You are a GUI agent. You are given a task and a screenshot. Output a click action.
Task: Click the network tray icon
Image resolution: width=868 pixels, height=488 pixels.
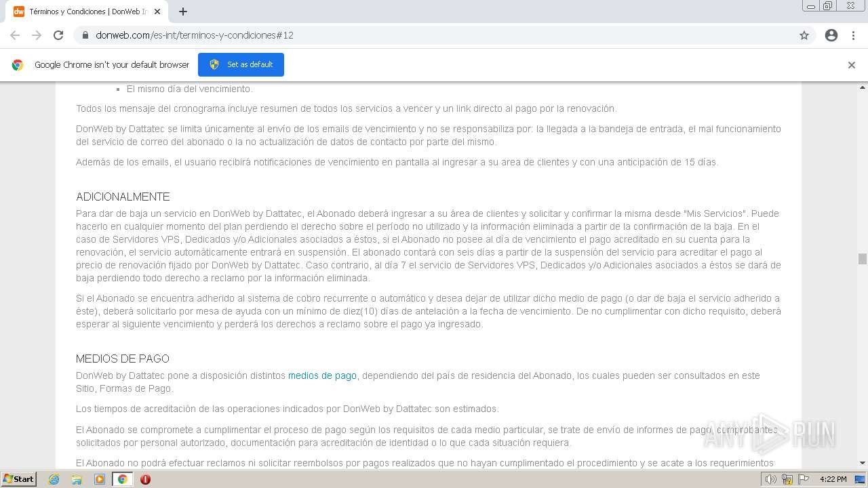[x=787, y=479]
